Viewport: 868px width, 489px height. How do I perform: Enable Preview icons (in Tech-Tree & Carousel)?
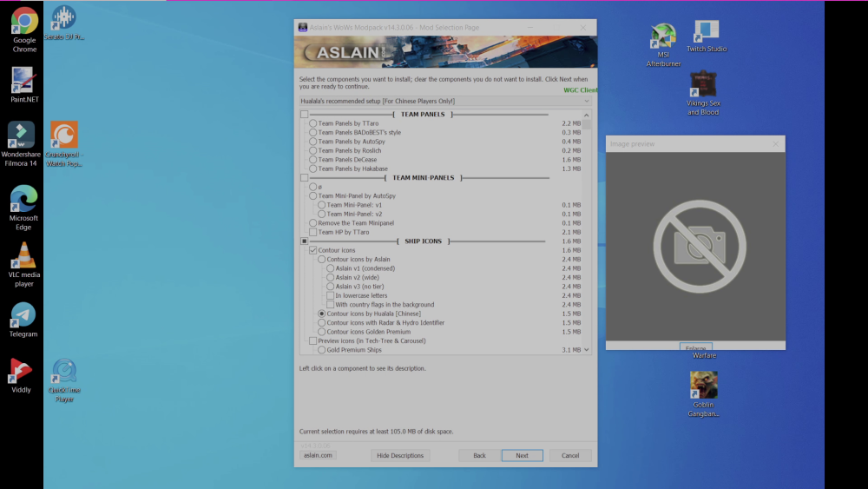pos(312,341)
